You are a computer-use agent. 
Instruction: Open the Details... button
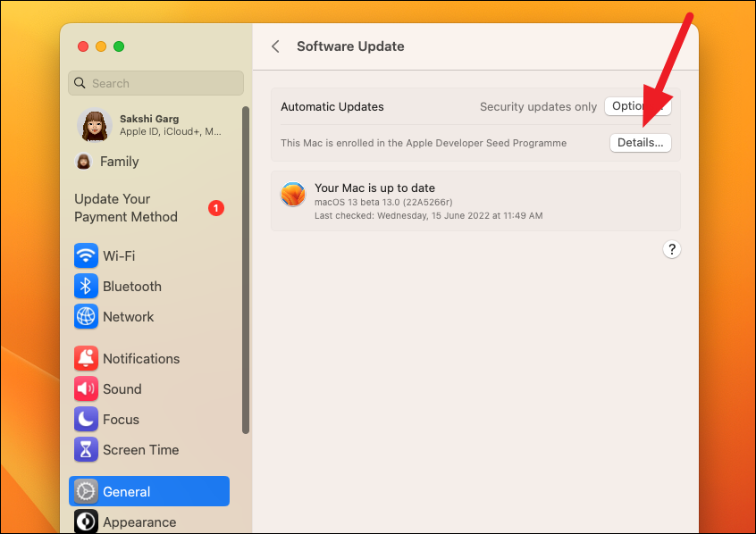coord(641,143)
